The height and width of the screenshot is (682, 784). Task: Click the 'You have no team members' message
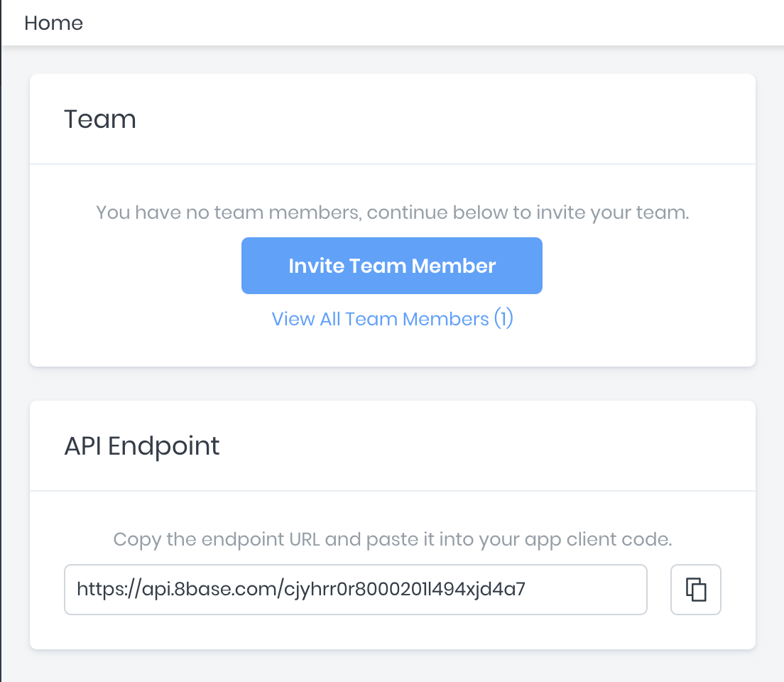[392, 212]
